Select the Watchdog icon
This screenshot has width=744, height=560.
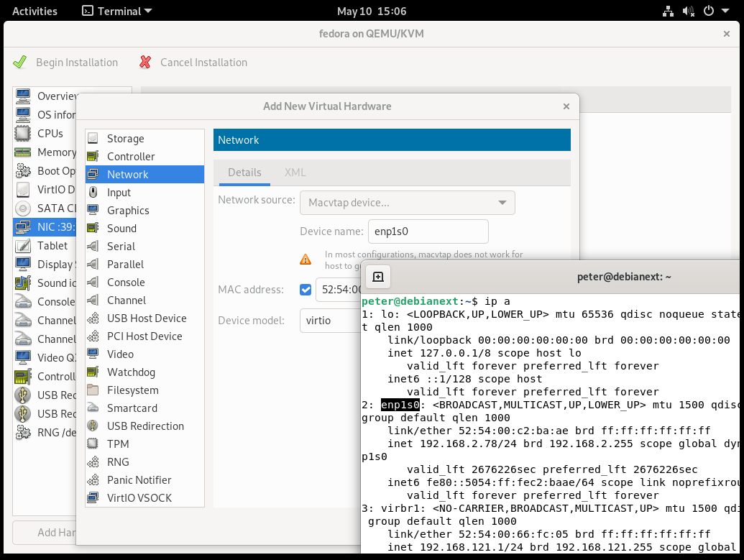click(x=93, y=372)
